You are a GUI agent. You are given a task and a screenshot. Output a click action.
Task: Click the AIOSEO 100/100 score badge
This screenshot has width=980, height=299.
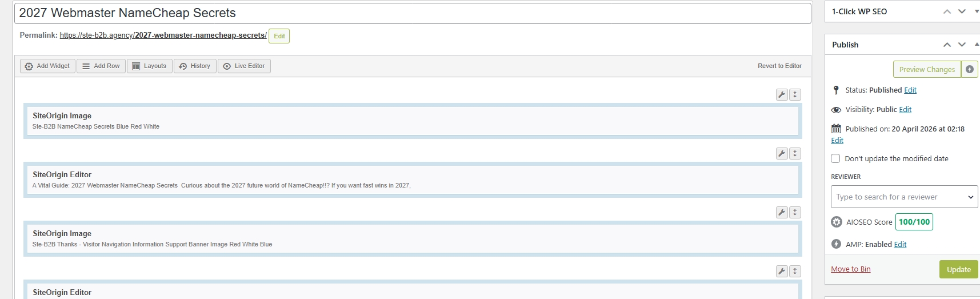pos(914,222)
